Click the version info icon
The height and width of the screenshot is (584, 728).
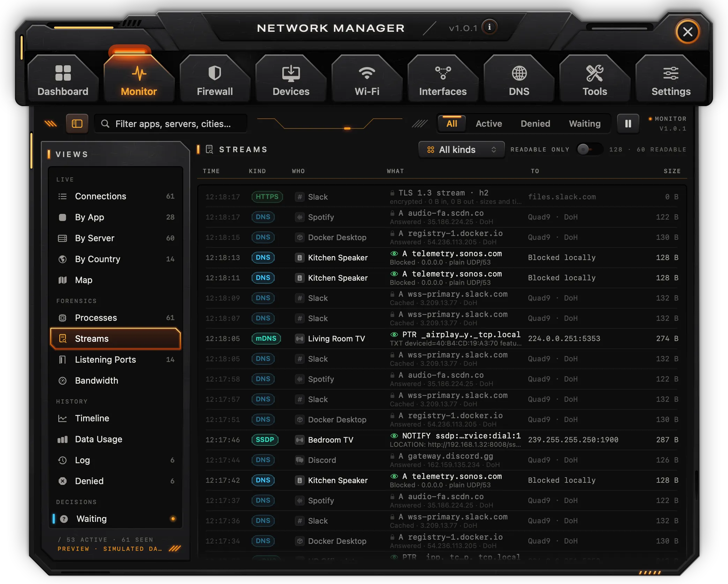click(489, 27)
